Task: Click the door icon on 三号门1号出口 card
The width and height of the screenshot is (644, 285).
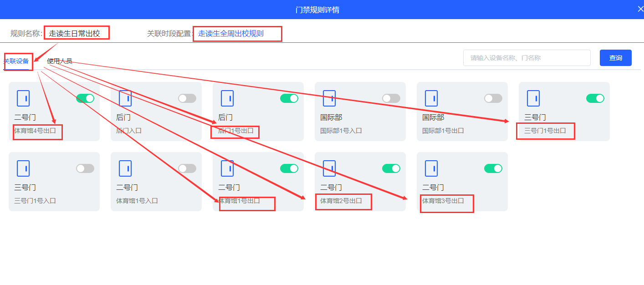Action: pyautogui.click(x=533, y=98)
